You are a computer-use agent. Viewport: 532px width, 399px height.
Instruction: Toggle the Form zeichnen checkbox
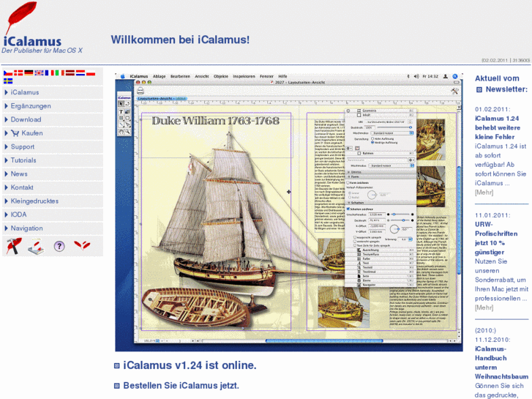pos(348,183)
